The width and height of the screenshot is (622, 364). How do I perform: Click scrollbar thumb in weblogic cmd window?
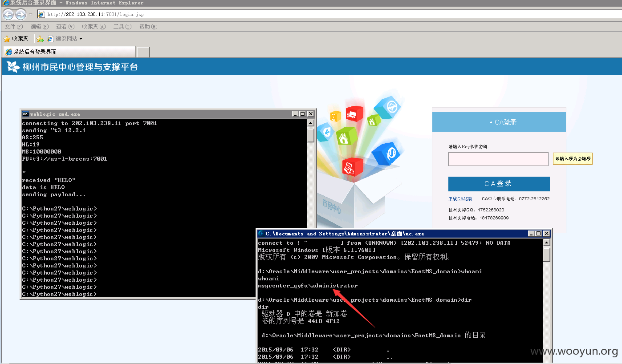[x=311, y=135]
